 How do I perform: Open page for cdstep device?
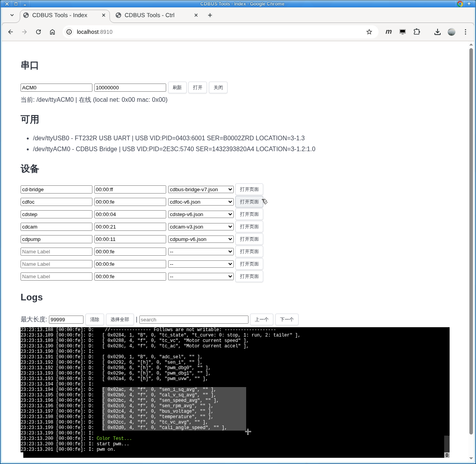click(249, 214)
